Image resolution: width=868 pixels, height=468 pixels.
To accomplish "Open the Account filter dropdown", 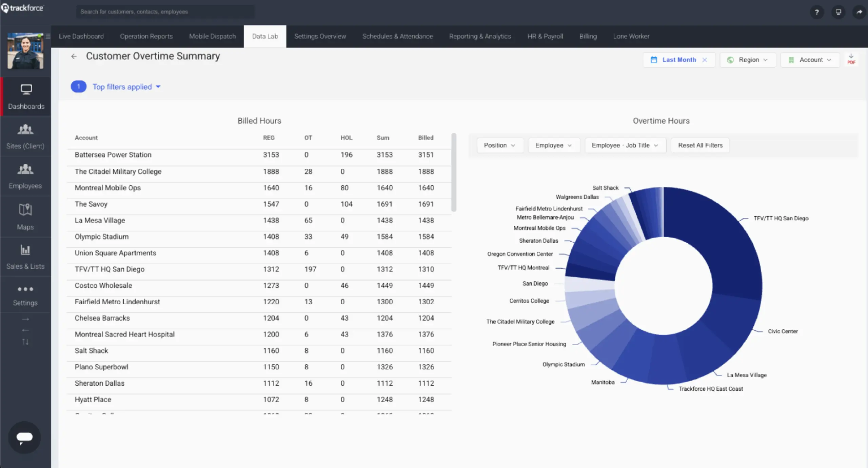I will (810, 60).
